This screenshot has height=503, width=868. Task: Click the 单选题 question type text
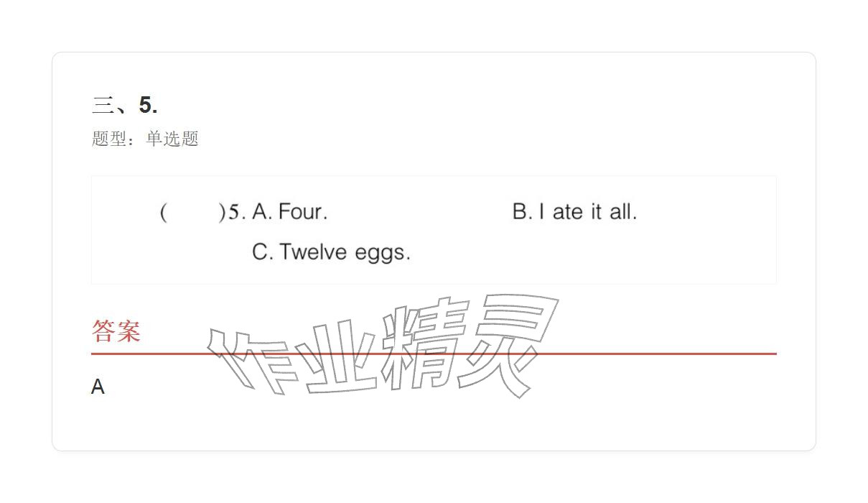[172, 139]
